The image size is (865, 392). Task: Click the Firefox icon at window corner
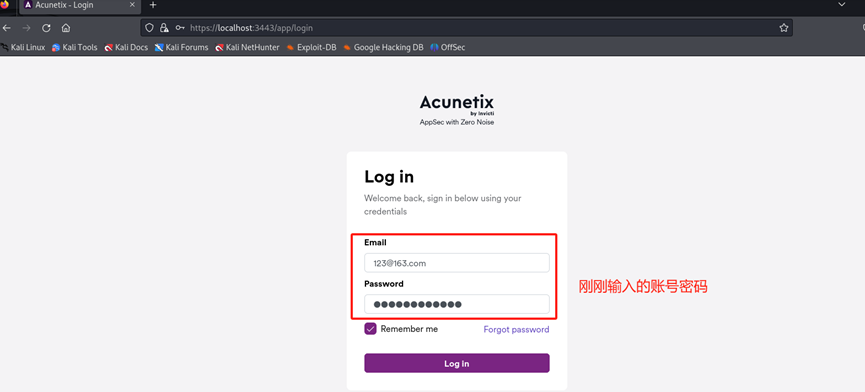4,4
